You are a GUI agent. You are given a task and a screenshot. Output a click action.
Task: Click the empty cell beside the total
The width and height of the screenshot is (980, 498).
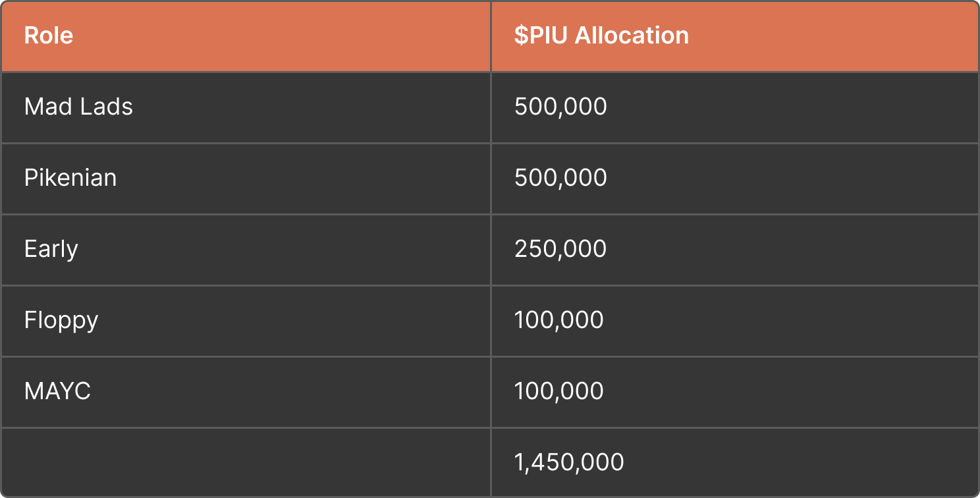246,462
